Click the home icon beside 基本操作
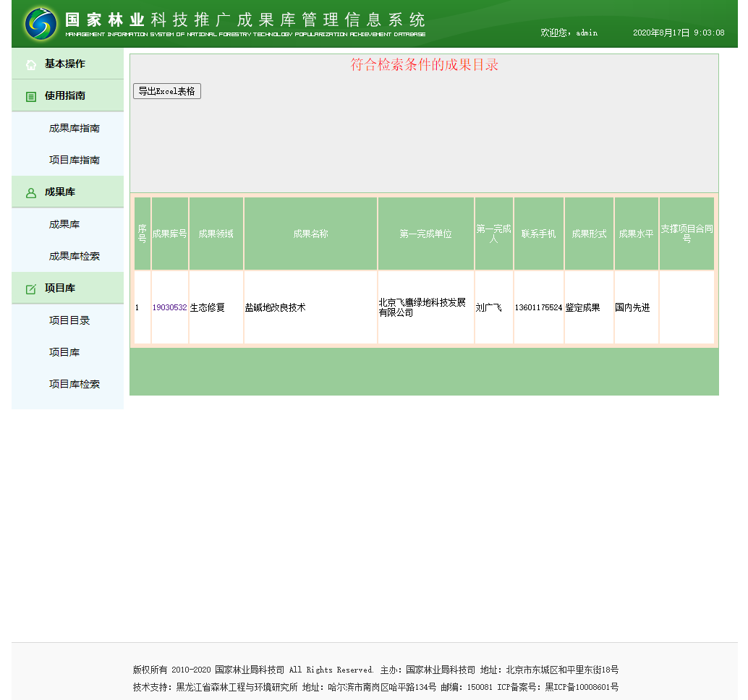The image size is (748, 700). pos(31,64)
